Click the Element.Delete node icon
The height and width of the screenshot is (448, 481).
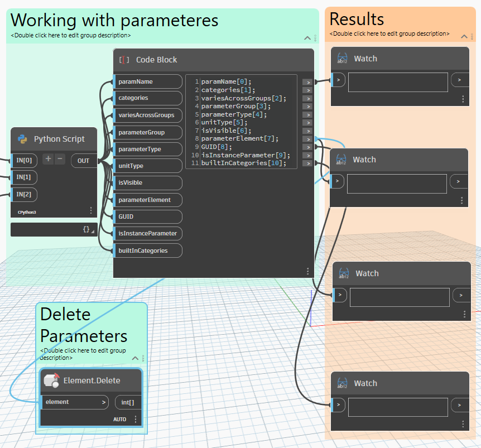click(x=52, y=380)
